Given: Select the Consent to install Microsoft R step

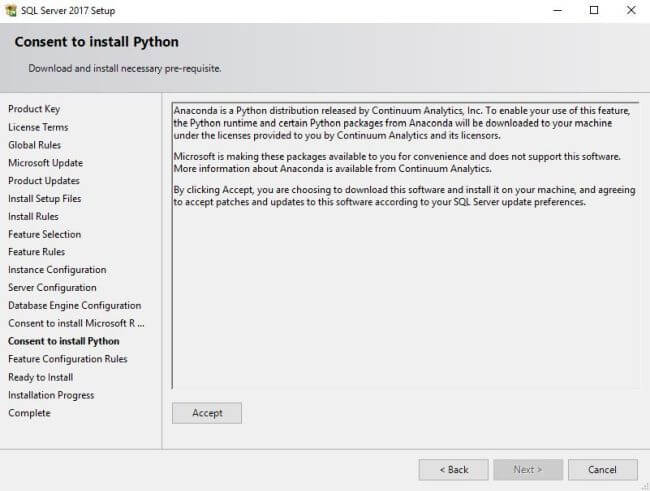Looking at the screenshot, I should [76, 323].
